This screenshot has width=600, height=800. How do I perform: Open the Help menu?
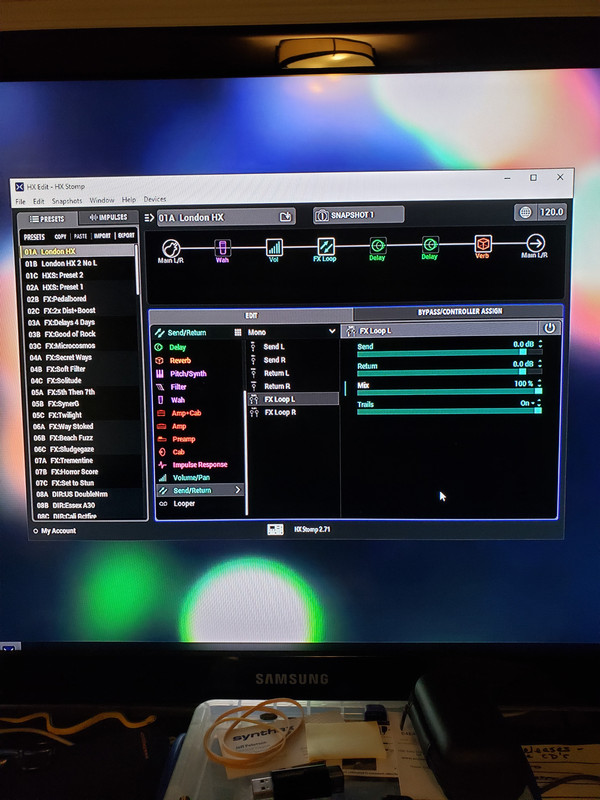pos(129,200)
